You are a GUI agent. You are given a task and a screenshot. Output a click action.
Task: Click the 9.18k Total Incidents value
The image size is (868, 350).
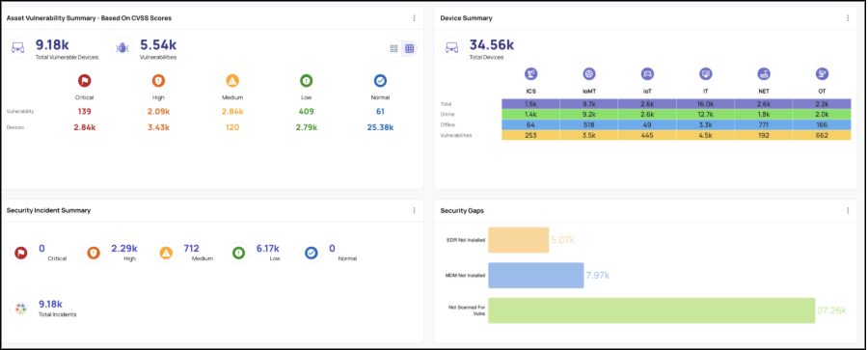[x=50, y=304]
